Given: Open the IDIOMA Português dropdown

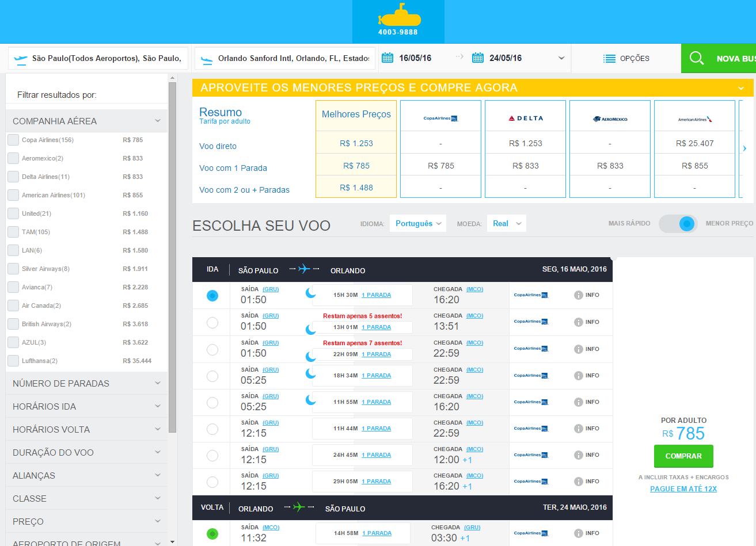Looking at the screenshot, I should tap(418, 223).
